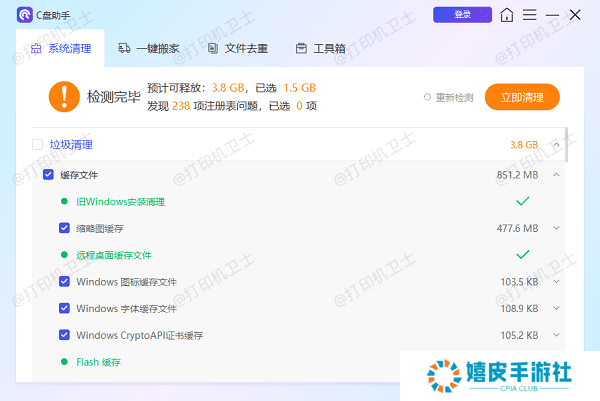
Task: Expand the 缩略图缓存 row chevron
Action: [x=556, y=228]
